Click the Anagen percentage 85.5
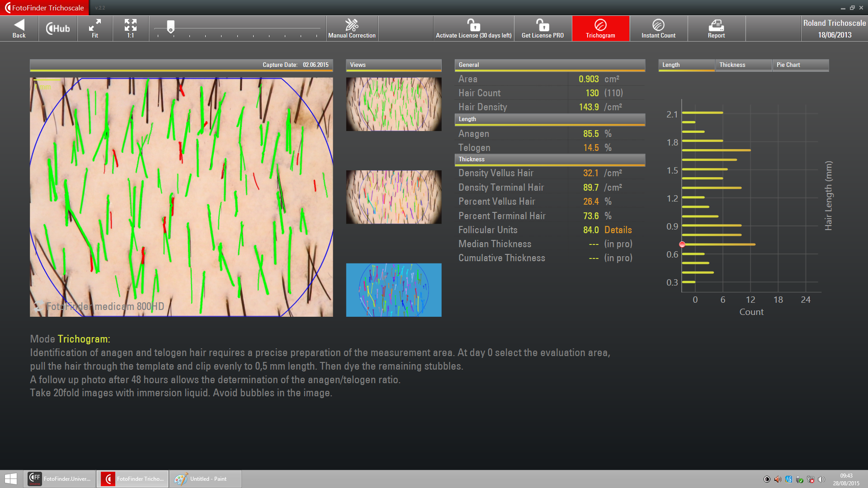Image resolution: width=868 pixels, height=488 pixels. coord(591,134)
